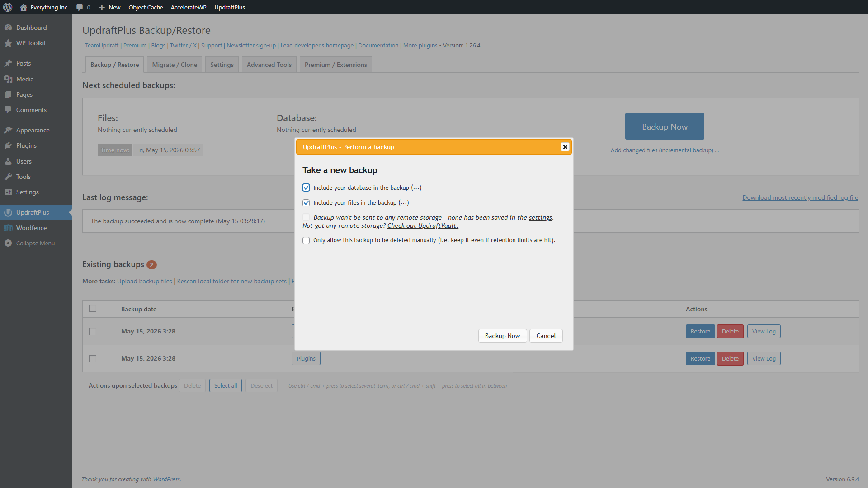
Task: Open Documentation link
Action: coord(378,45)
